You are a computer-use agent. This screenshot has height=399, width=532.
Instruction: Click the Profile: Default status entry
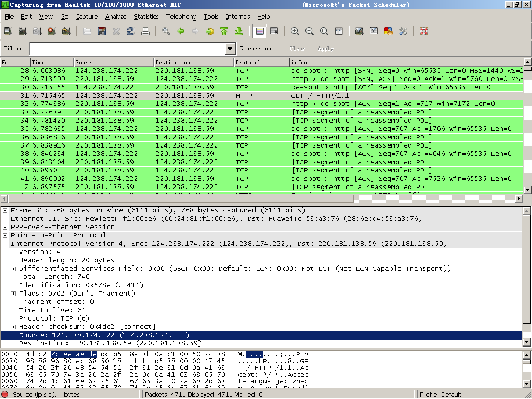coord(441,395)
